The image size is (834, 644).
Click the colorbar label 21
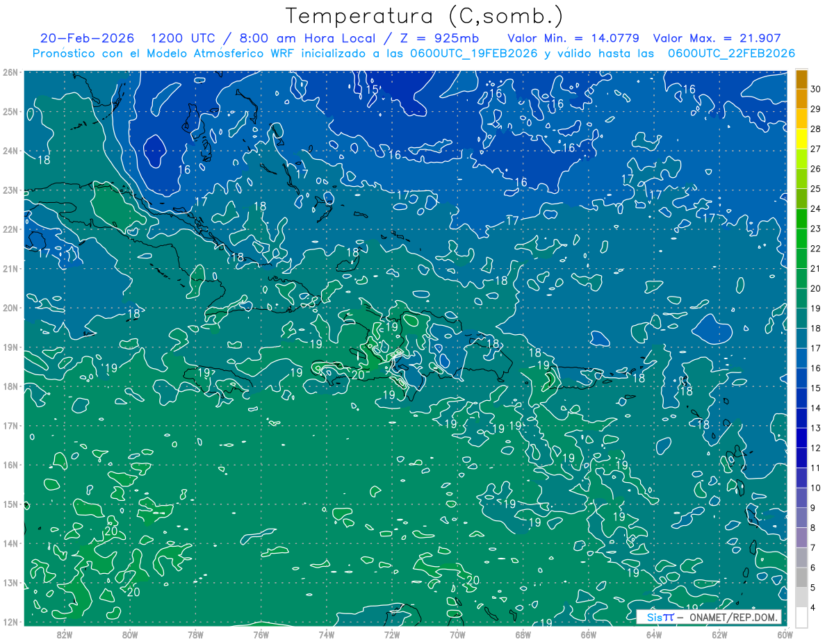(816, 268)
